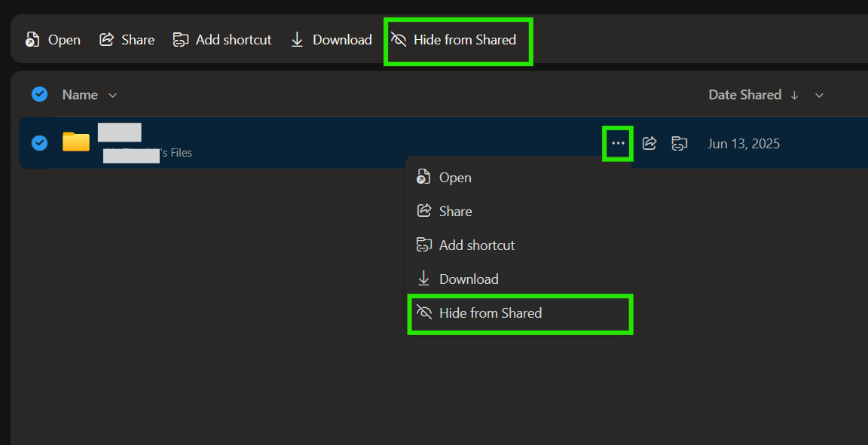This screenshot has width=868, height=445.
Task: Toggle the select-all checkbox beside Name
Action: 39,95
